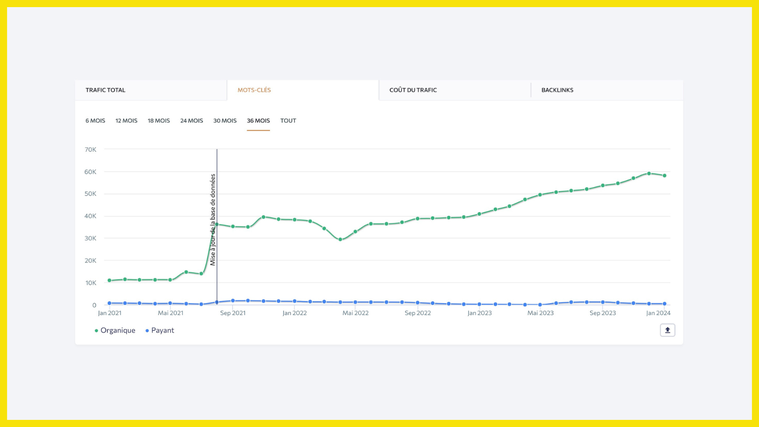759x427 pixels.
Task: Click the last green Organique data point
Action: pyautogui.click(x=664, y=176)
